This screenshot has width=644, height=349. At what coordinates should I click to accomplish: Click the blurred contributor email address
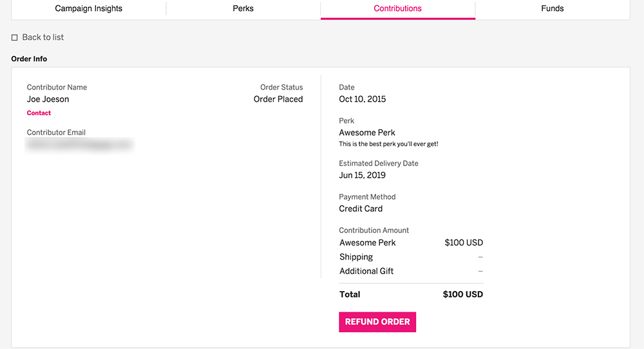tap(80, 144)
